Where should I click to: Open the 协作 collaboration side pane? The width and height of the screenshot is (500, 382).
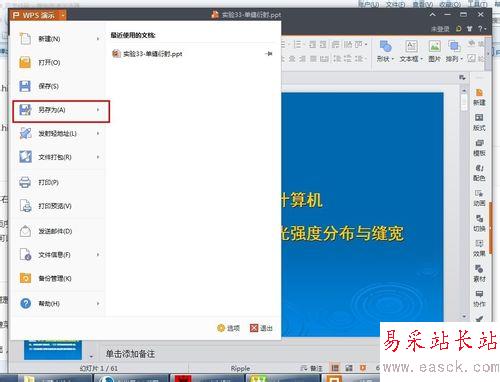pos(479,299)
